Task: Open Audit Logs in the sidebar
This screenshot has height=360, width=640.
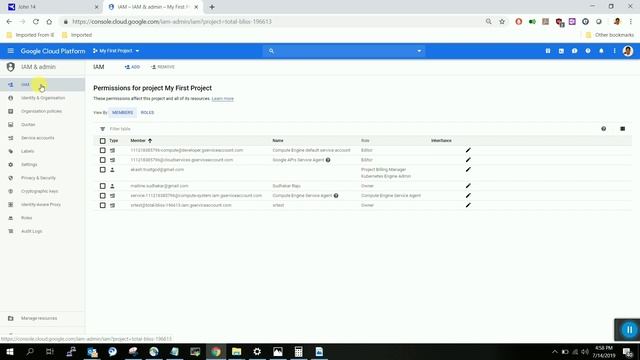Action: (42, 231)
